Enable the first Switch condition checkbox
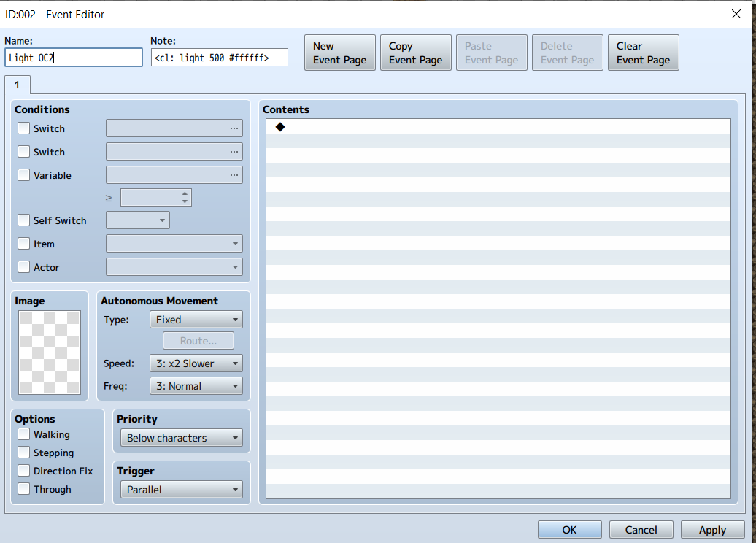 tap(23, 128)
